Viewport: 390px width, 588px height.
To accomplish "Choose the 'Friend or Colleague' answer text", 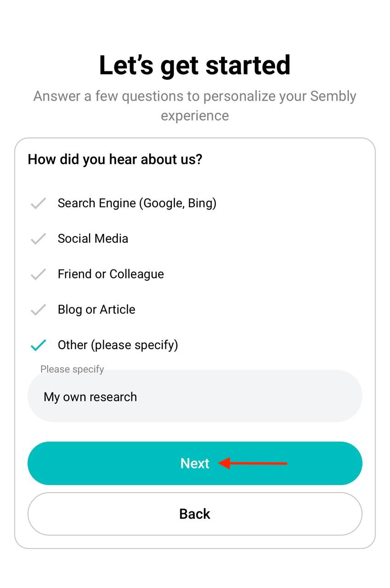I will tap(111, 274).
